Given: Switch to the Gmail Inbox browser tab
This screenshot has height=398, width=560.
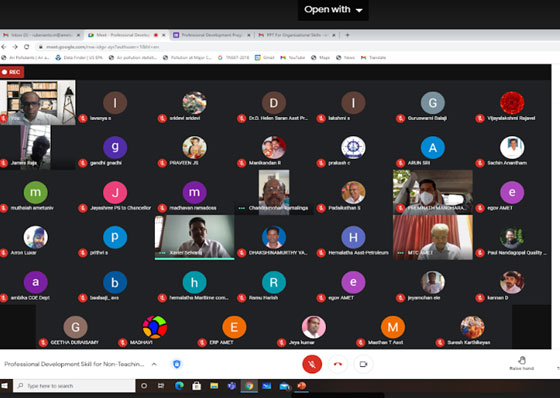Looking at the screenshot, I should pos(40,35).
